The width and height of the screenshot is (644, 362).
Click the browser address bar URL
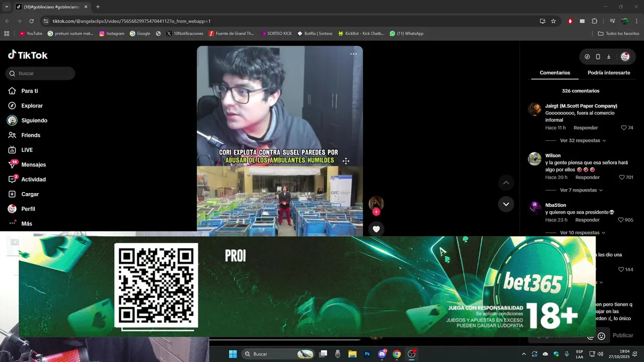click(131, 21)
